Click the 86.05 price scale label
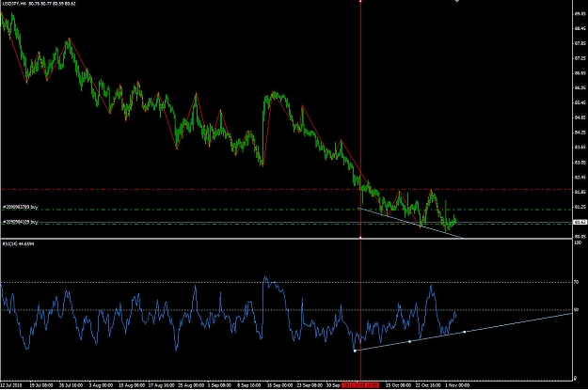Screen dimensions: 588x390 (x=580, y=88)
